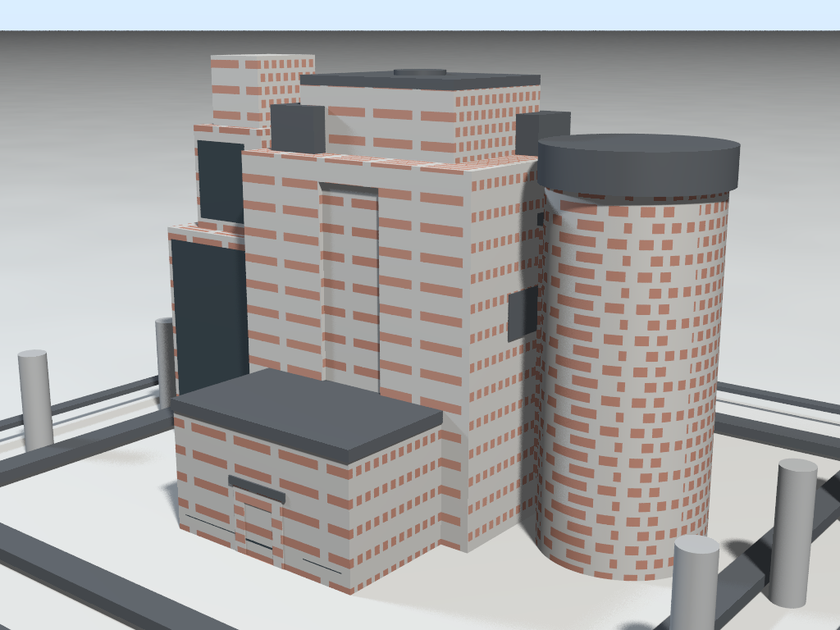Click the dark awning above the entrance door
Viewport: 840px width, 630px height.
(x=256, y=489)
